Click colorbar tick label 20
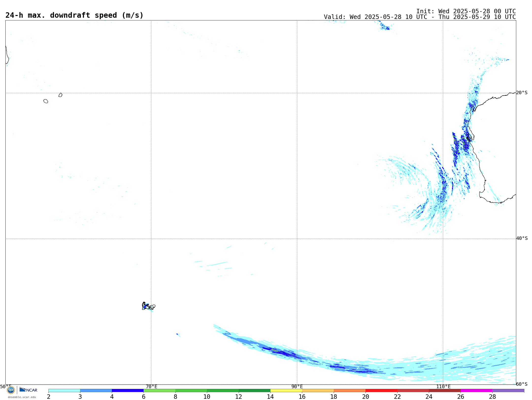This screenshot has height=400, width=532. pyautogui.click(x=366, y=397)
